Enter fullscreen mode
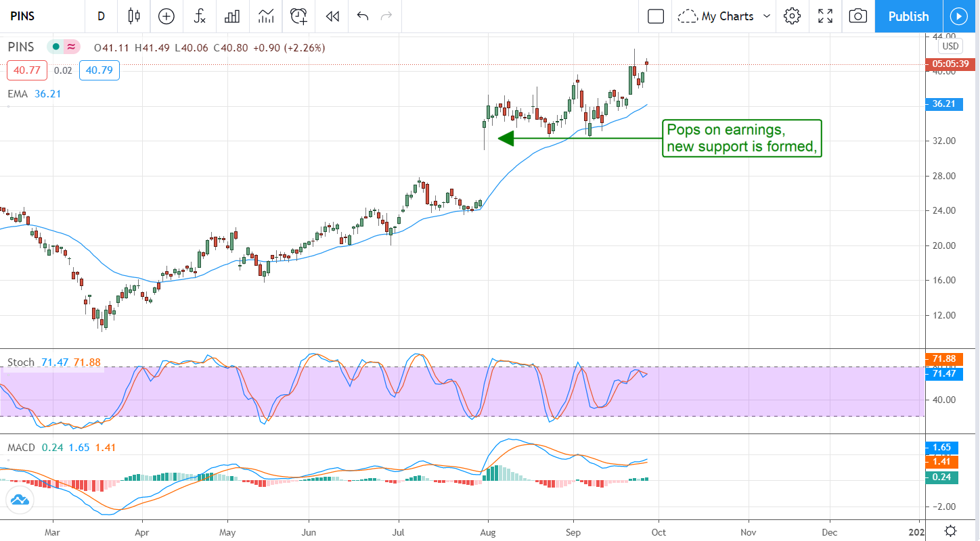The width and height of the screenshot is (980, 541). pyautogui.click(x=825, y=16)
